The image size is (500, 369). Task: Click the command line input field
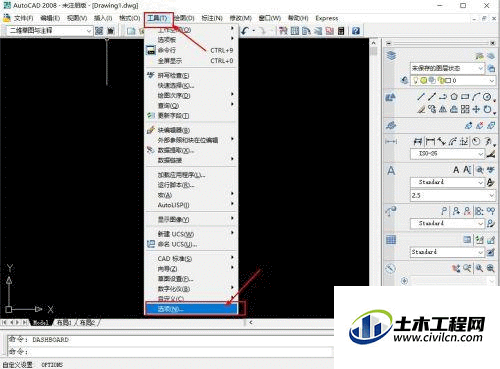pyautogui.click(x=170, y=351)
